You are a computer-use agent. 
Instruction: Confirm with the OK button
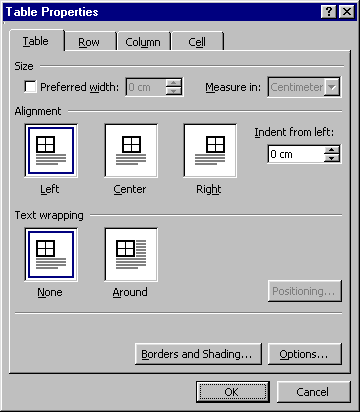(x=233, y=392)
